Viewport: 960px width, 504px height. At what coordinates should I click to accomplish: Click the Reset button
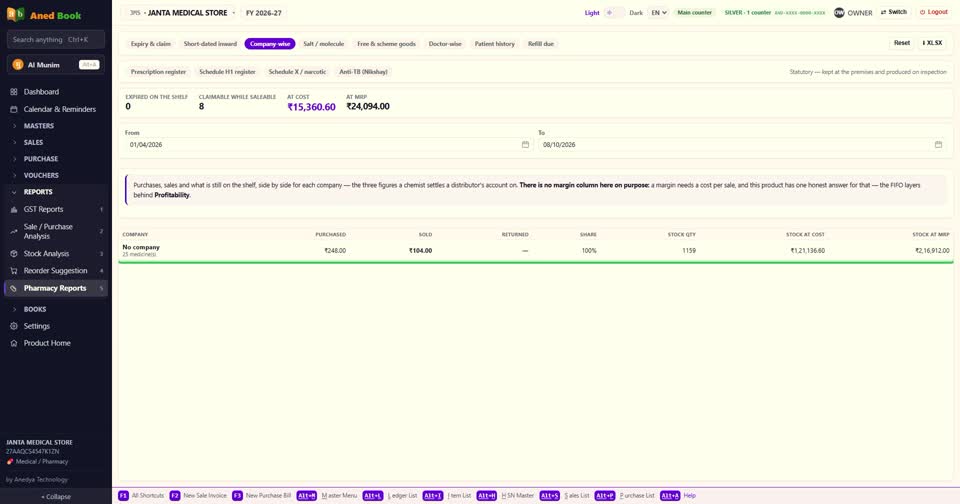point(902,43)
